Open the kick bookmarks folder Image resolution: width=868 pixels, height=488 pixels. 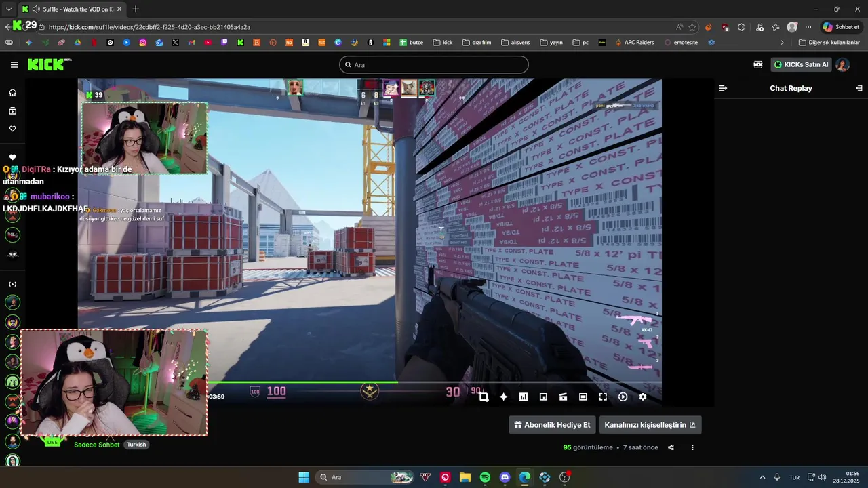pos(442,42)
